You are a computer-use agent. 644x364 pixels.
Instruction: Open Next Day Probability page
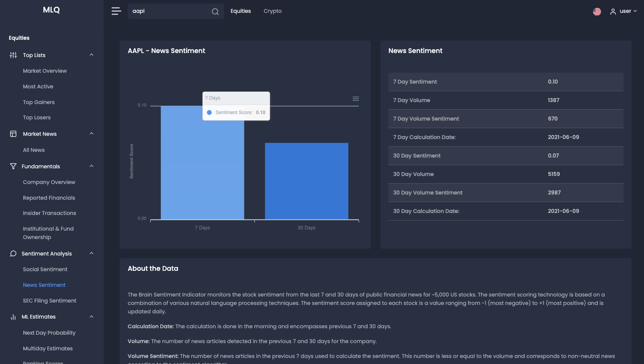[x=49, y=333]
